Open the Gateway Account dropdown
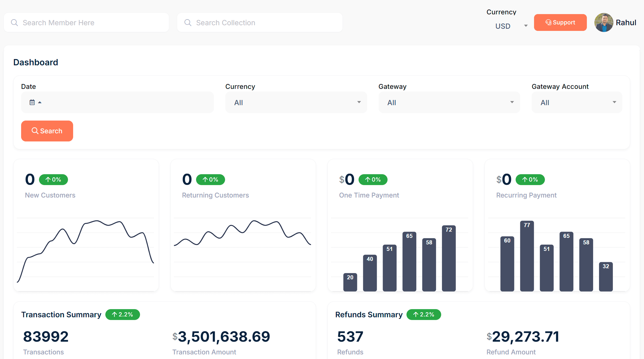 tap(577, 102)
